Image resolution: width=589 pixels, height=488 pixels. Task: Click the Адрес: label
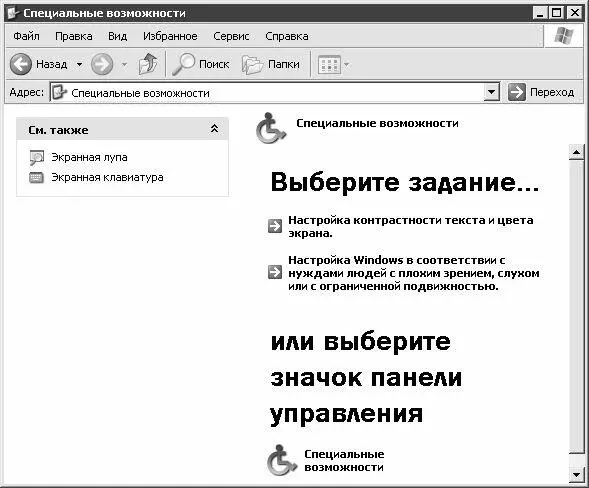point(27,92)
